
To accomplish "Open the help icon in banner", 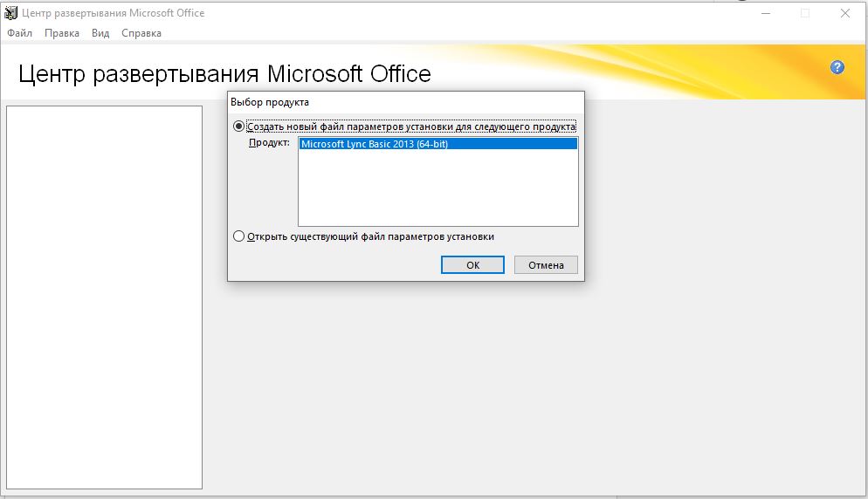I will (837, 67).
